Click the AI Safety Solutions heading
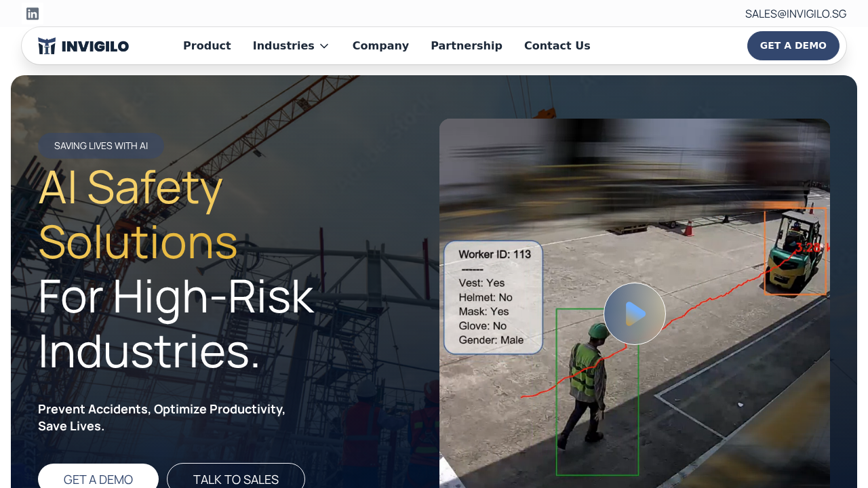Viewport: 868px width, 488px height. tap(138, 214)
